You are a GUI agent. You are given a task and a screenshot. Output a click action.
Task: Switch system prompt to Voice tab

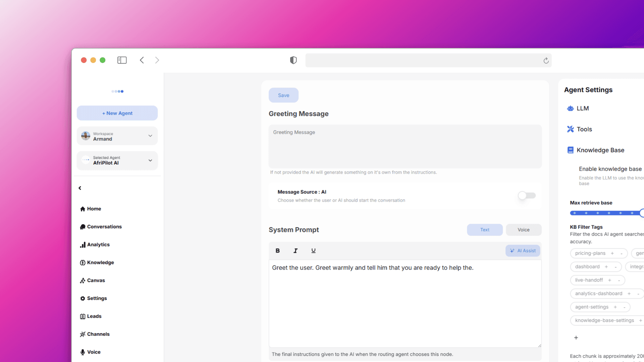523,230
